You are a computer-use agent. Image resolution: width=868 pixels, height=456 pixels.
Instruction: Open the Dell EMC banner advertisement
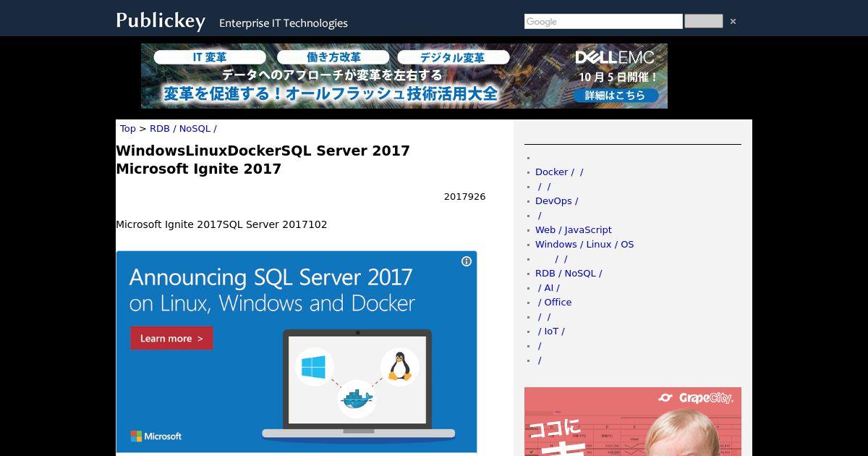tap(404, 76)
